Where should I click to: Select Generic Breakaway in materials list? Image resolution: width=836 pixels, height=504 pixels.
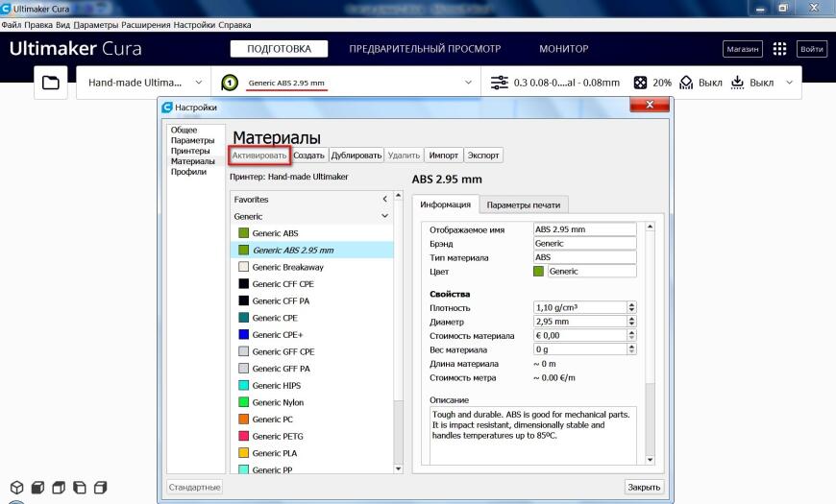tap(312, 267)
